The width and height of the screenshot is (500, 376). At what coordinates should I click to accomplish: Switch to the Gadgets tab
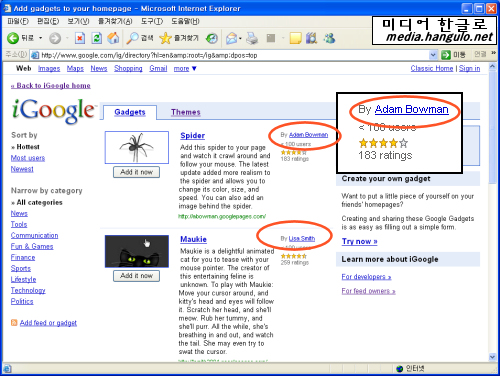coord(130,112)
